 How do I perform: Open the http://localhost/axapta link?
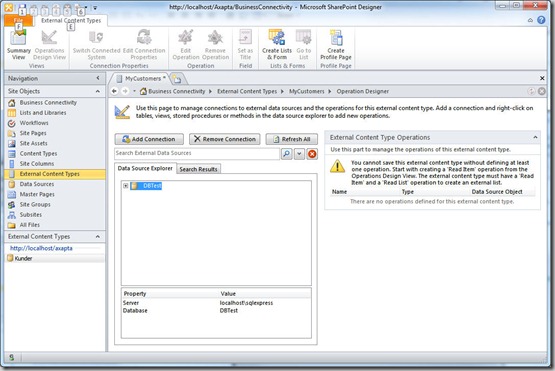pos(41,248)
